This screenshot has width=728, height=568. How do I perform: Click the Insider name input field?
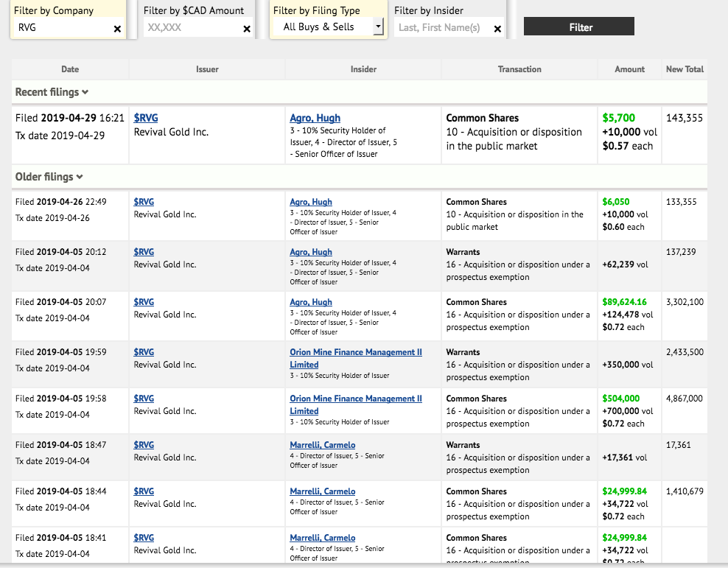tap(442, 28)
